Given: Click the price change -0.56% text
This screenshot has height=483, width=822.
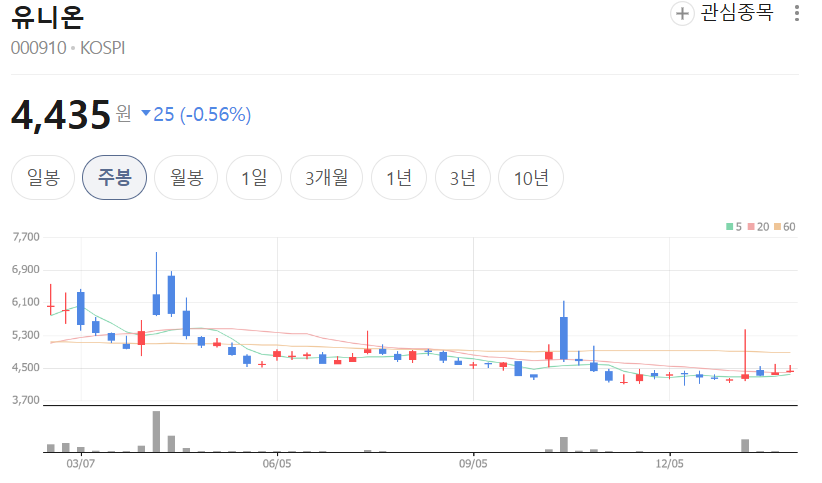Looking at the screenshot, I should [x=215, y=114].
